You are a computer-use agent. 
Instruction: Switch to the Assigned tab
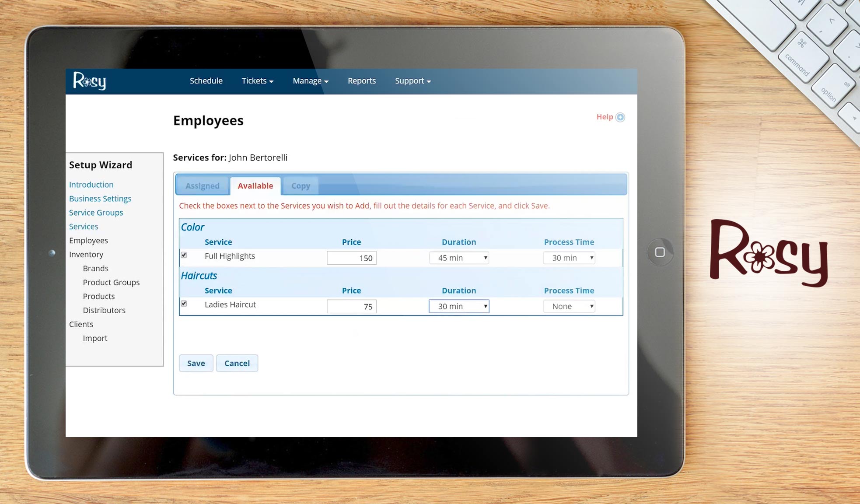coord(202,185)
